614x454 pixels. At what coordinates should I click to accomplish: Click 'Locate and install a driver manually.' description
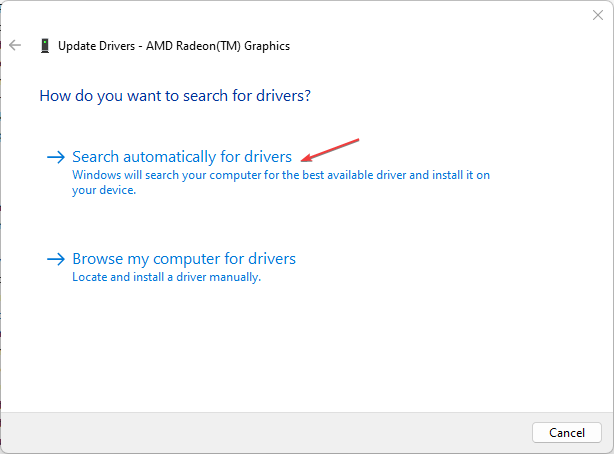[166, 277]
